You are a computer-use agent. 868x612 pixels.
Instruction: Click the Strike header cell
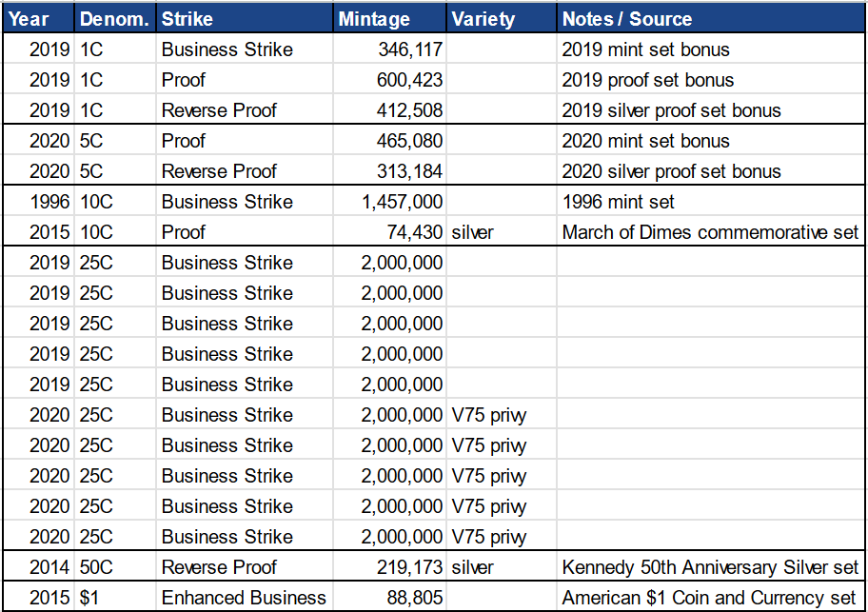(x=246, y=19)
